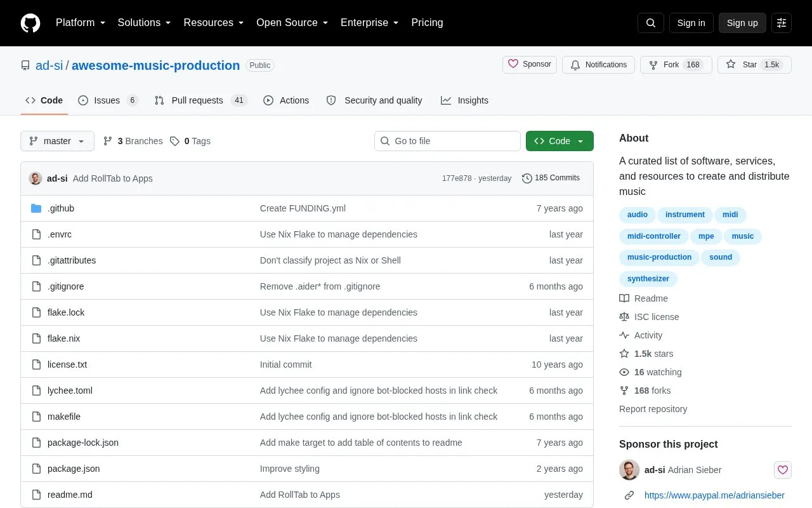This screenshot has width=812, height=508.
Task: Switch to the Actions tab
Action: click(x=286, y=100)
